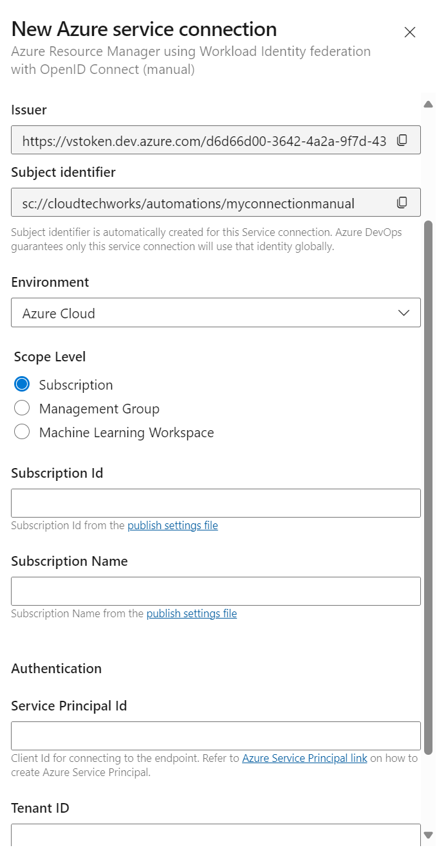The height and width of the screenshot is (868, 446).
Task: Click into the Subscription Name input field
Action: 216,591
